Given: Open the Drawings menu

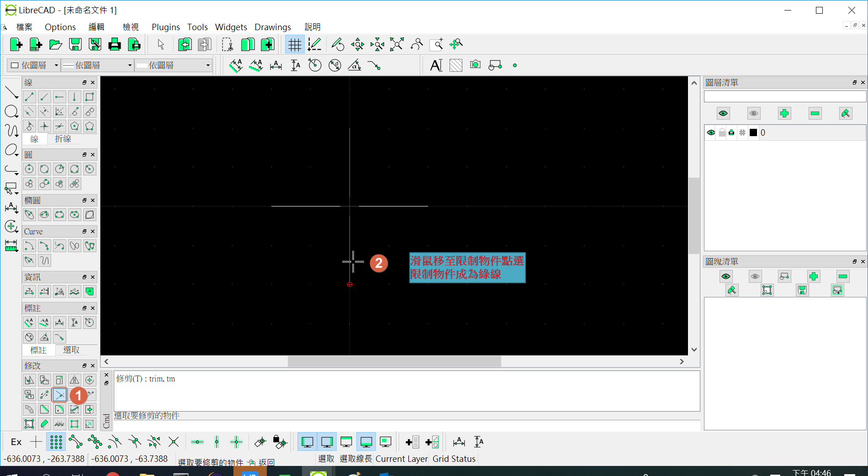Looking at the screenshot, I should click(273, 27).
